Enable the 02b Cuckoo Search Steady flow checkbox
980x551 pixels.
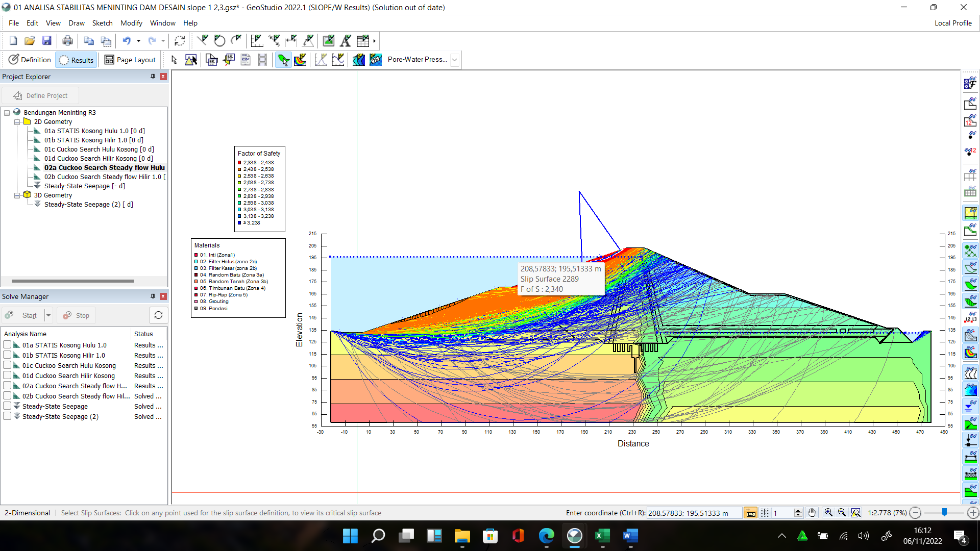(x=7, y=396)
